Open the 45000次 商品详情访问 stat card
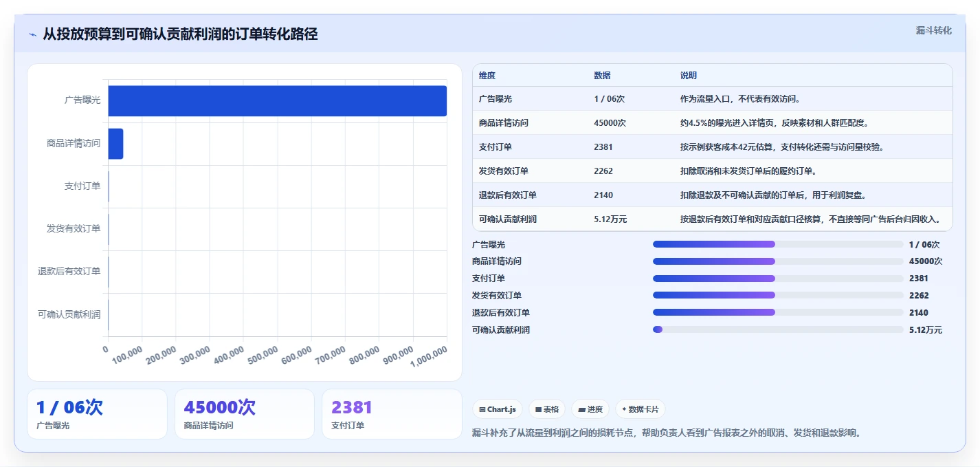This screenshot has height=467, width=980. pyautogui.click(x=245, y=414)
